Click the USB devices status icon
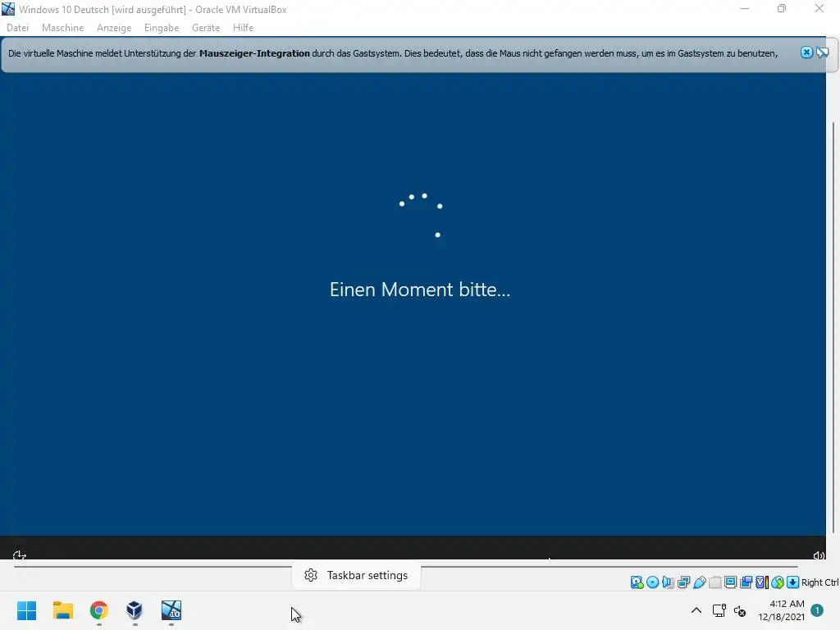Viewport: 840px width, 630px height. click(x=700, y=582)
